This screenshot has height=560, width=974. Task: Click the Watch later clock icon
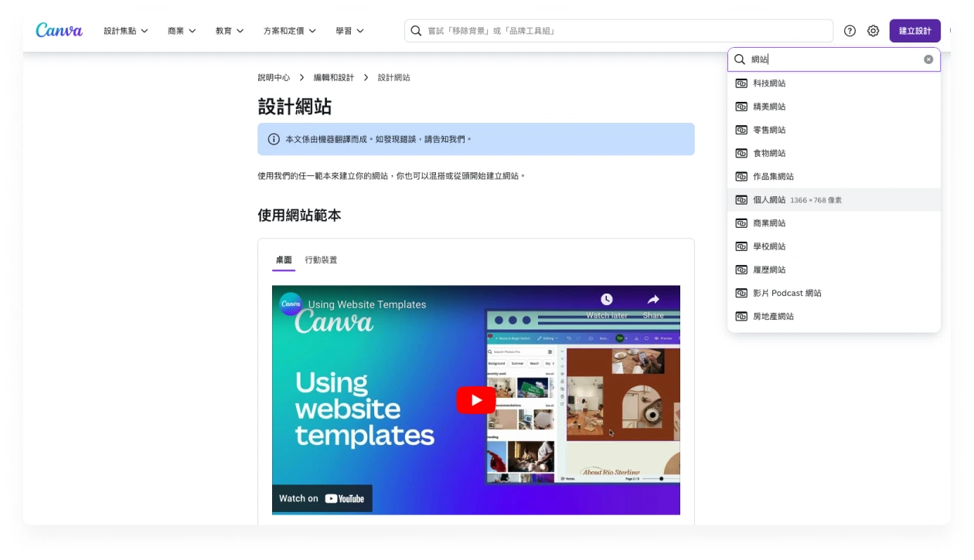point(607,300)
